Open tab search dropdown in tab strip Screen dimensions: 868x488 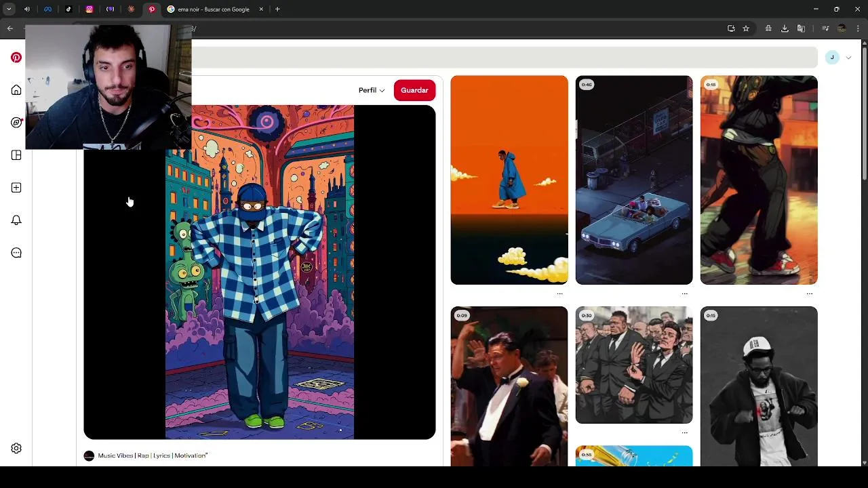click(x=9, y=9)
